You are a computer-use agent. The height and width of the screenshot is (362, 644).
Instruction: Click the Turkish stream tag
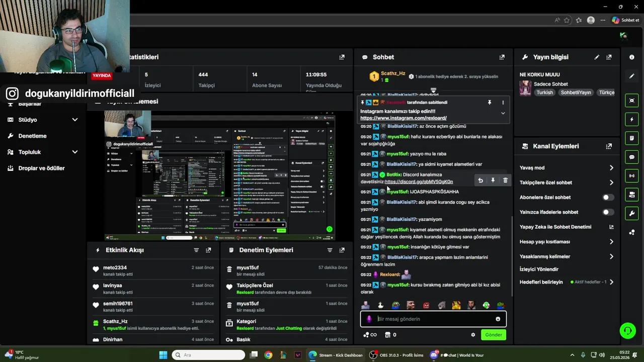pos(544,93)
